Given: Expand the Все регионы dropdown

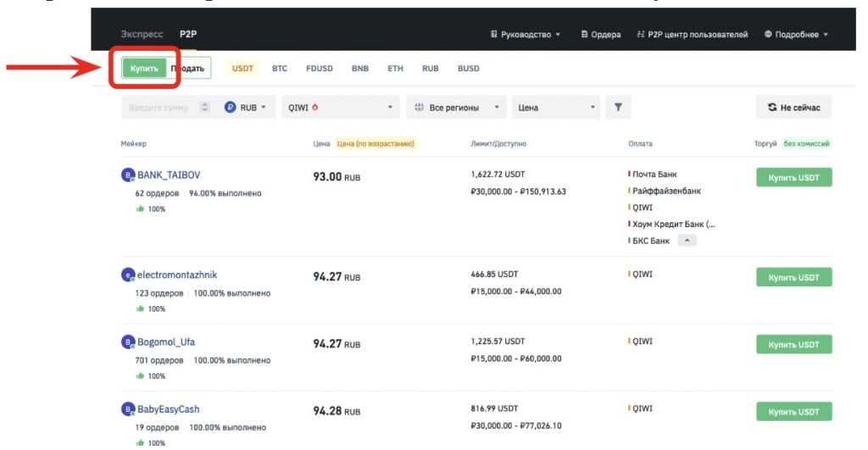Looking at the screenshot, I should coord(456,108).
